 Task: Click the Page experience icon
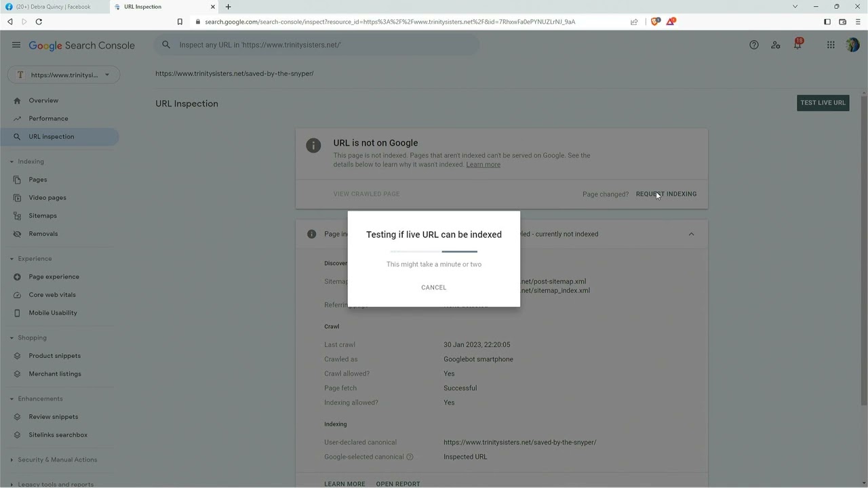(x=17, y=277)
